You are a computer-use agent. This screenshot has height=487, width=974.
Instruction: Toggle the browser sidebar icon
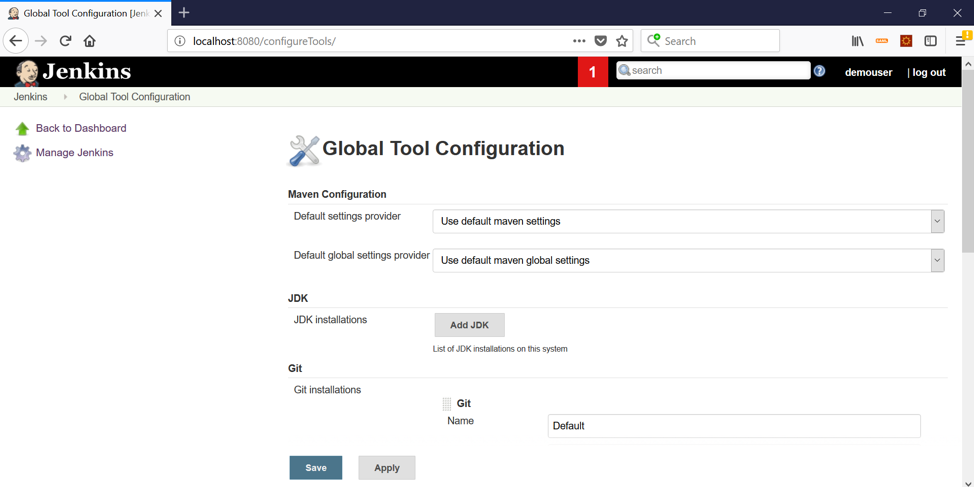(931, 41)
